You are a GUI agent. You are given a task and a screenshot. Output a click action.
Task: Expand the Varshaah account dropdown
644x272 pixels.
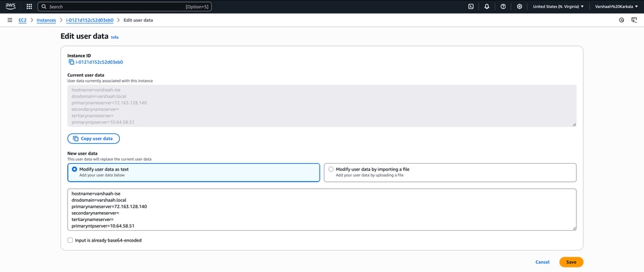tap(616, 6)
